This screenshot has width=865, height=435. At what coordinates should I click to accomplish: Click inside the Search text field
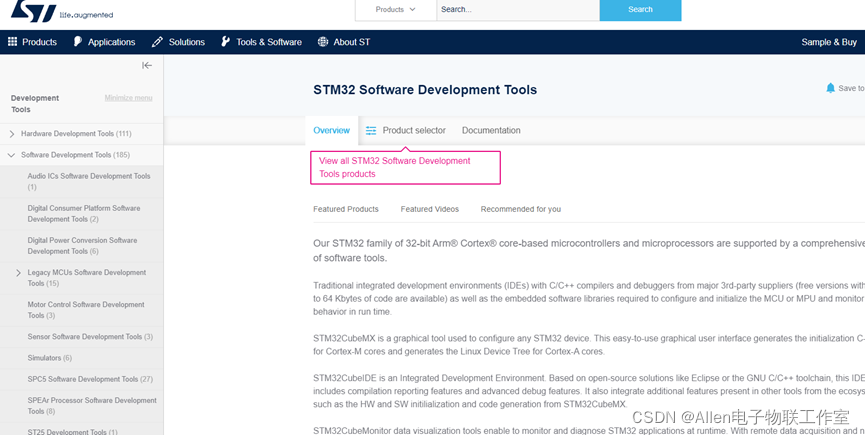tap(518, 9)
